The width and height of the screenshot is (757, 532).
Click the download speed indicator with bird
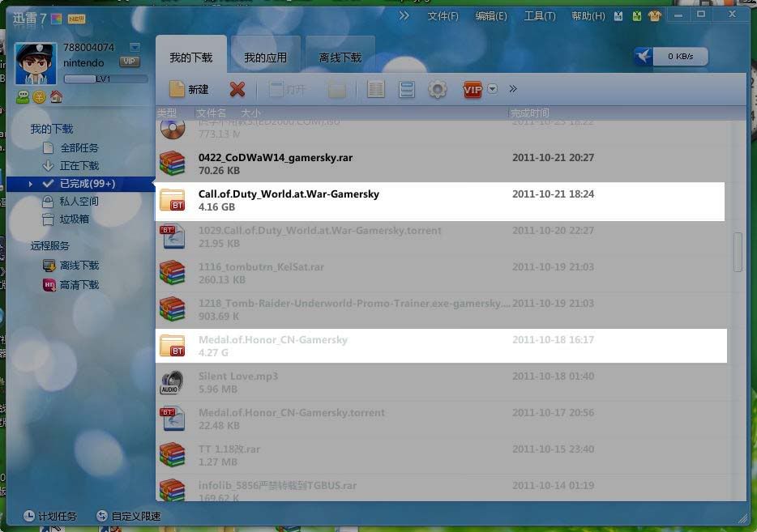tap(670, 57)
